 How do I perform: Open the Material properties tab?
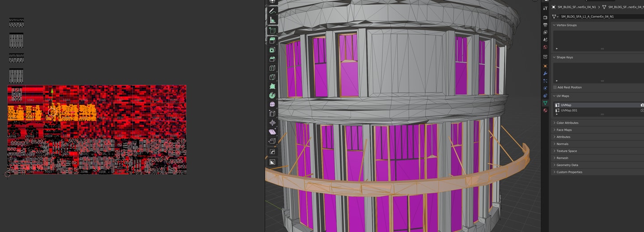tap(545, 110)
